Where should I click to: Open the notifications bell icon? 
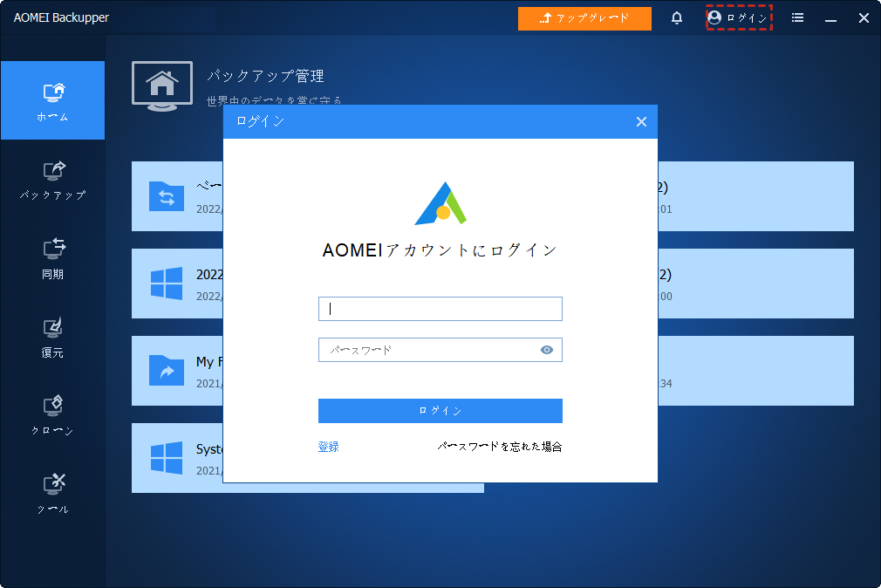coord(677,18)
